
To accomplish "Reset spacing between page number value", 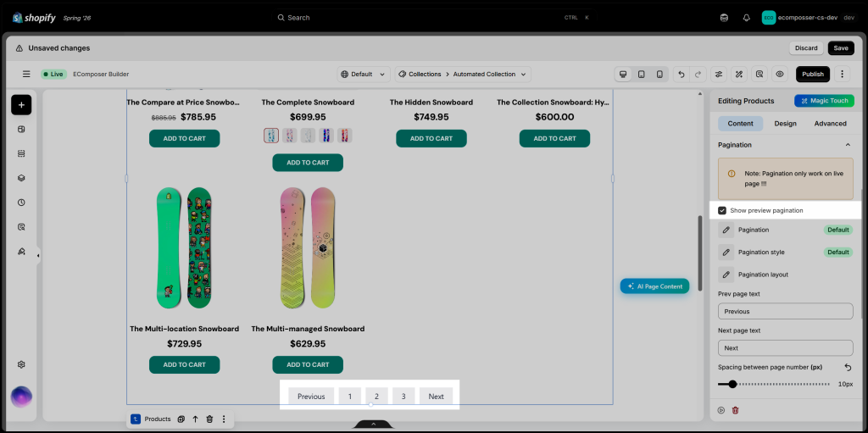I will tap(848, 367).
